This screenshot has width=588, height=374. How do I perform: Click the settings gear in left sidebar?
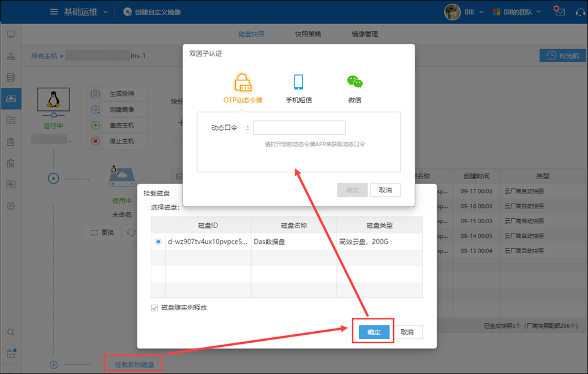click(10, 205)
